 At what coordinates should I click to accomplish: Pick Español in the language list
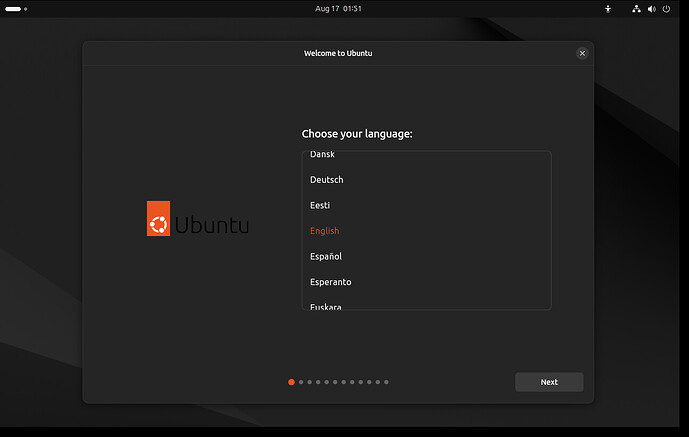coord(426,256)
